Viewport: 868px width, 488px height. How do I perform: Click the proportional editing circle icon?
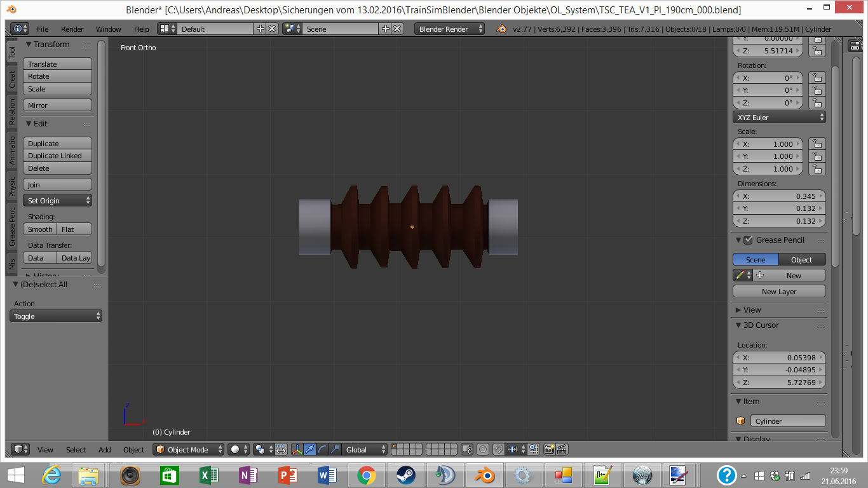pos(483,449)
